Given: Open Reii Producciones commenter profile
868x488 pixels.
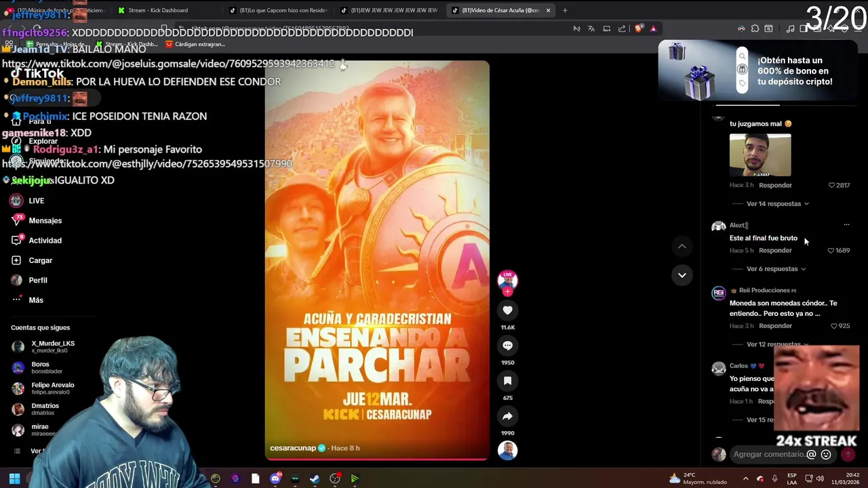Looking at the screenshot, I should [764, 290].
